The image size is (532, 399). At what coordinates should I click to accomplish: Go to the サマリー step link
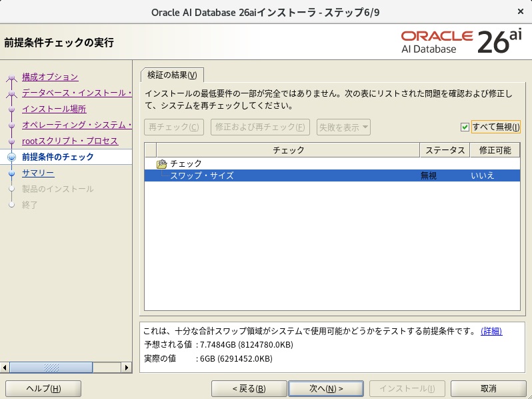tap(38, 173)
